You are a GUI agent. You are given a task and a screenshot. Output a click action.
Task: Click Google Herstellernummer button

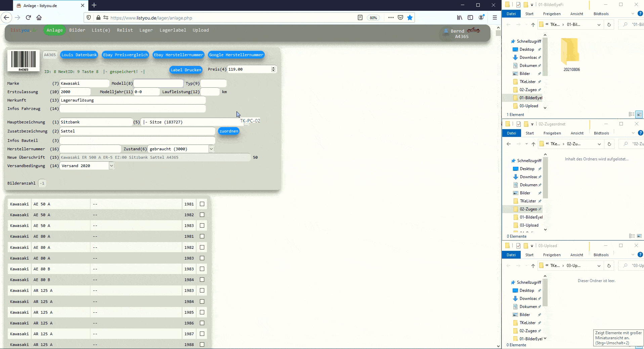[236, 55]
